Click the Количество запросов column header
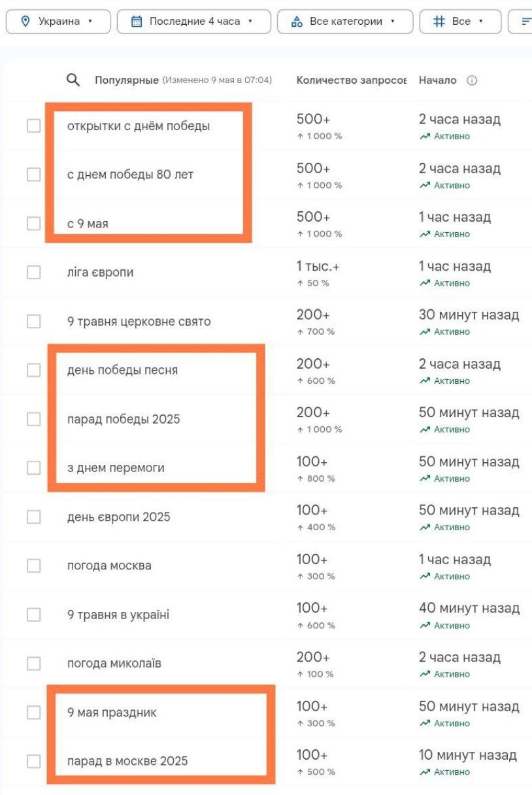The image size is (532, 795). tap(352, 80)
